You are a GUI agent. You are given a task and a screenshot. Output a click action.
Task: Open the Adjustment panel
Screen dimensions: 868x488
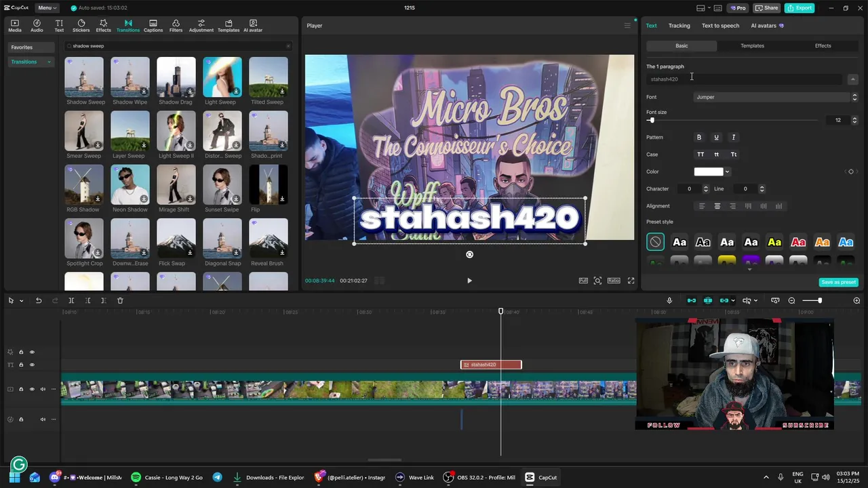pyautogui.click(x=201, y=26)
